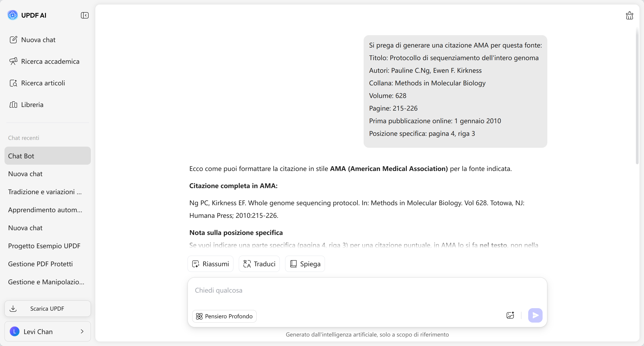Click the UPDF AI logo

click(x=13, y=15)
